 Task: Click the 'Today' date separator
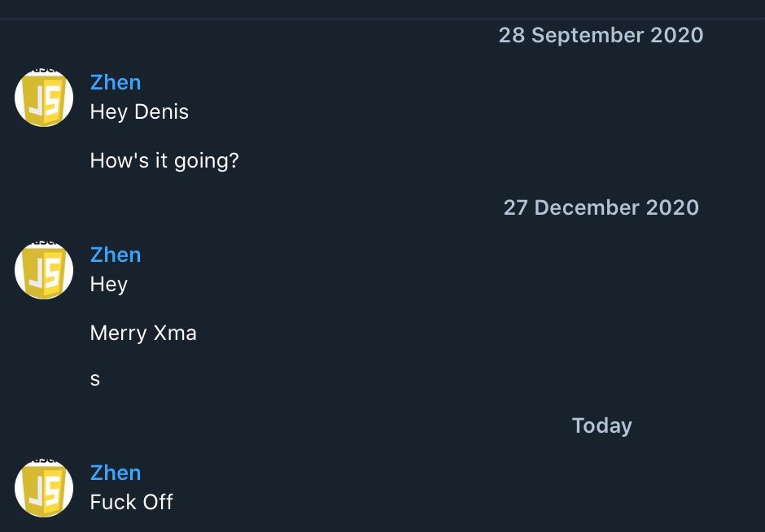[602, 425]
